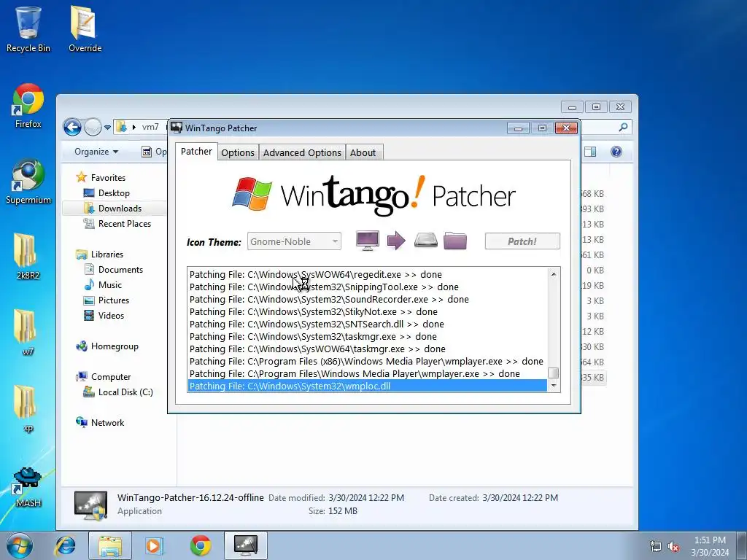Expand the address bar arrow before vm7
Image resolution: width=747 pixels, height=560 pixels.
[134, 127]
